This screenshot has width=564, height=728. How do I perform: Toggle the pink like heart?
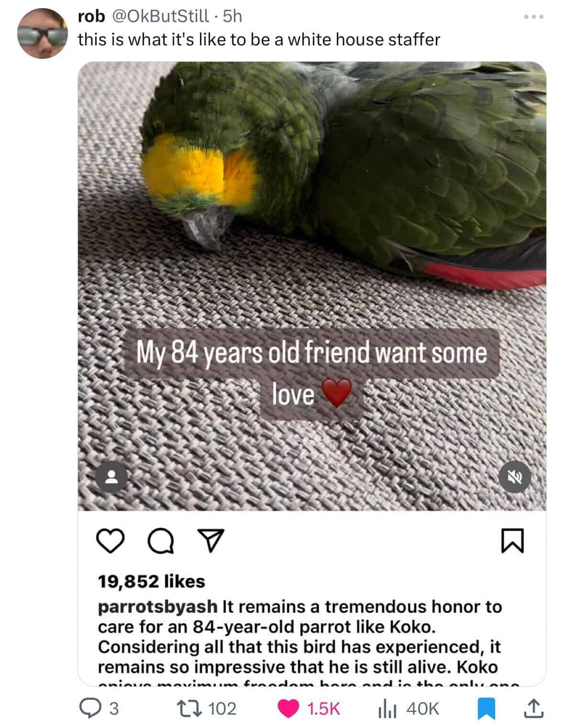[288, 708]
